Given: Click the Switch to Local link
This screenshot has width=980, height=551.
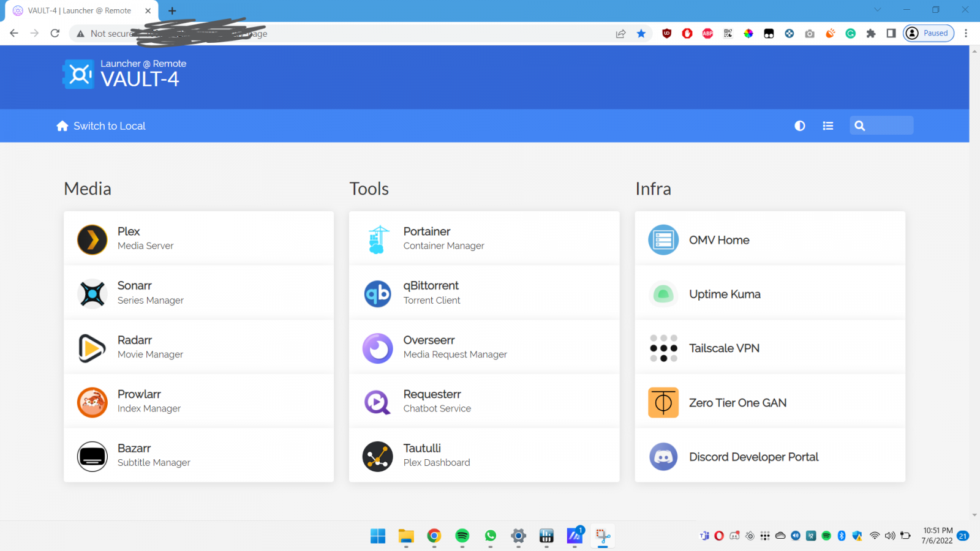Looking at the screenshot, I should point(101,126).
